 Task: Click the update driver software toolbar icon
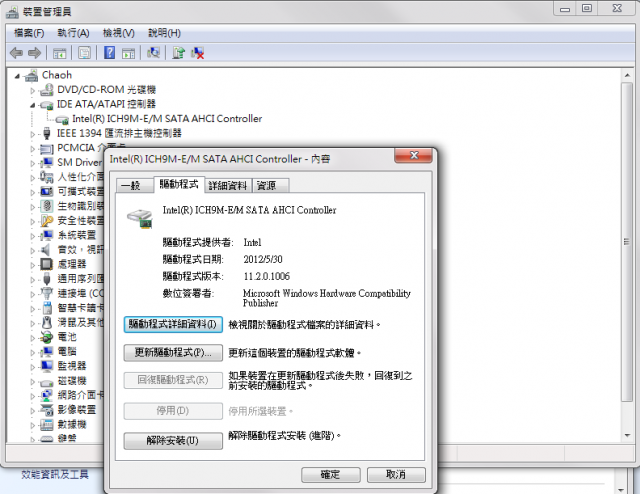[178, 53]
